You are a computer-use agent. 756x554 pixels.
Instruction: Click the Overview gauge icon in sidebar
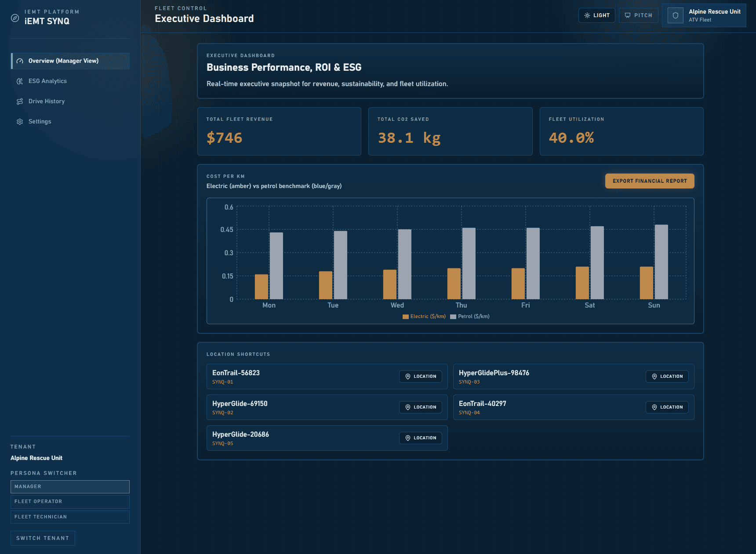20,61
